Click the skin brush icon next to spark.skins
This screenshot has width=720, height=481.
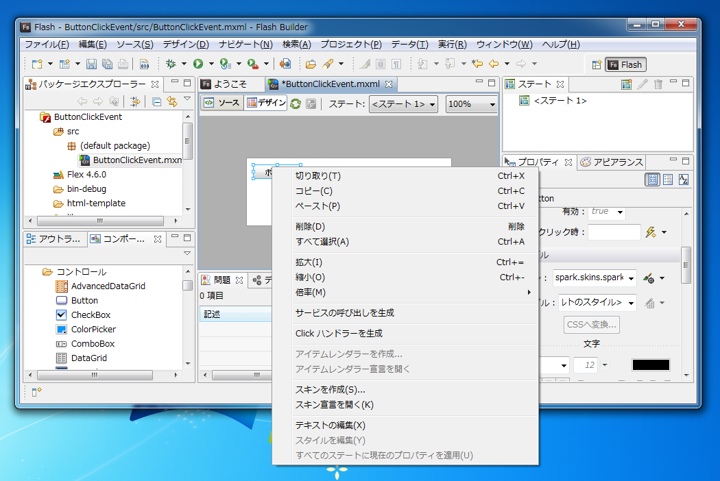(x=648, y=278)
